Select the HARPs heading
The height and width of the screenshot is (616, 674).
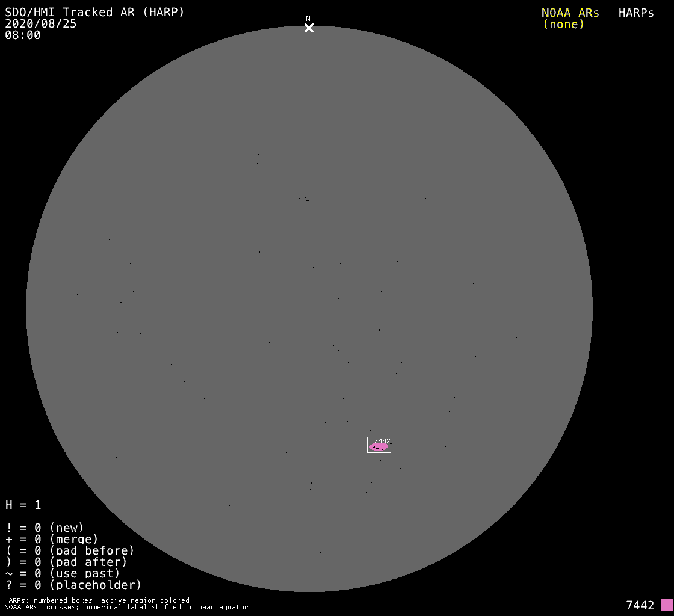636,13
